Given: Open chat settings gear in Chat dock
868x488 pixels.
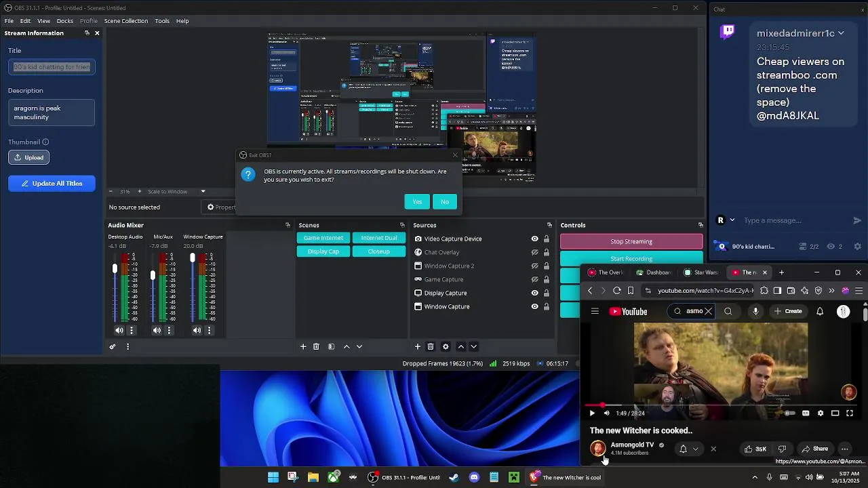Looking at the screenshot, I should coord(857,247).
